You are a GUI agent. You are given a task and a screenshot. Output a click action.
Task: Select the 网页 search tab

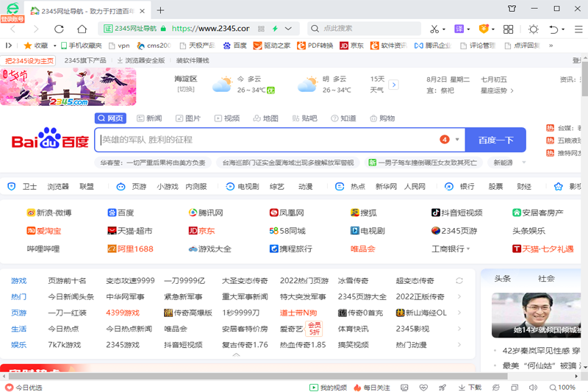[110, 118]
